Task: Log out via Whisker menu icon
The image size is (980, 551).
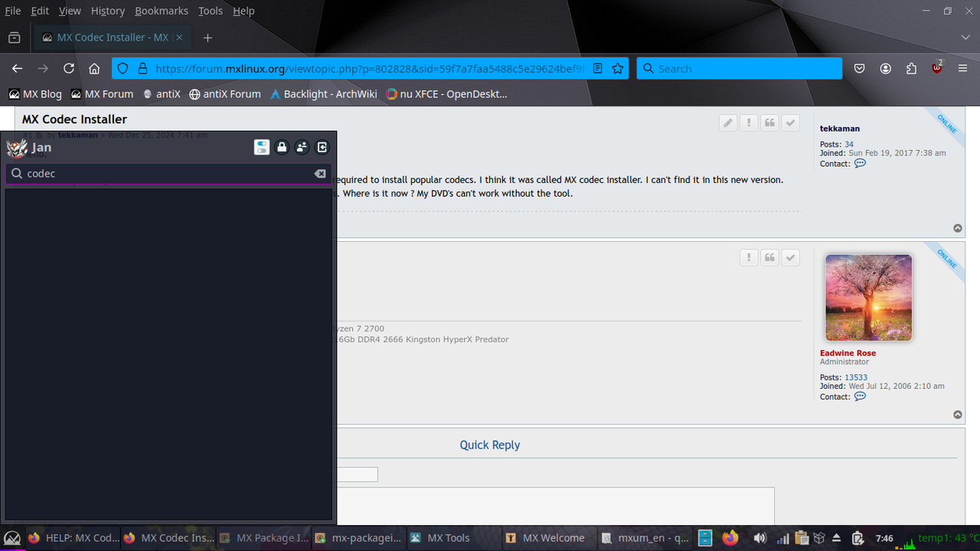Action: 322,148
